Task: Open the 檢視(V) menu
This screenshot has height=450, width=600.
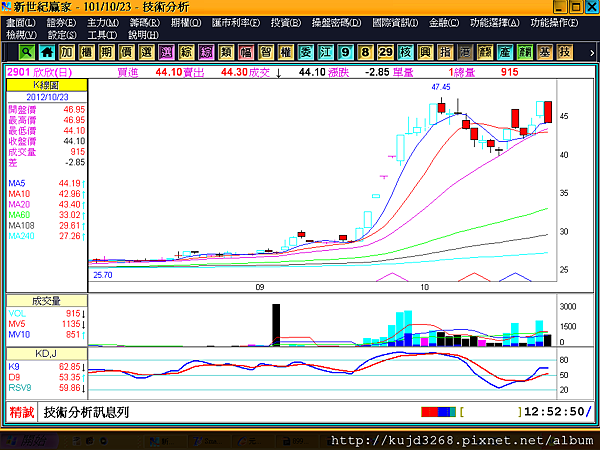Action: 21,35
